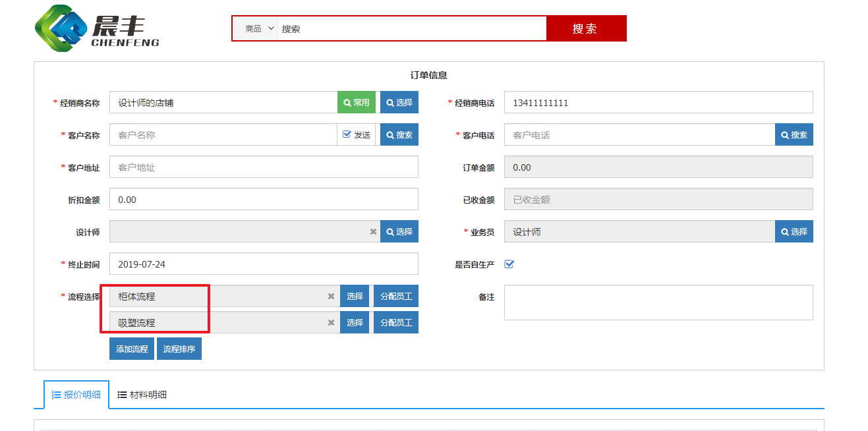Click the 搜索 button beside 客户电话

click(794, 135)
